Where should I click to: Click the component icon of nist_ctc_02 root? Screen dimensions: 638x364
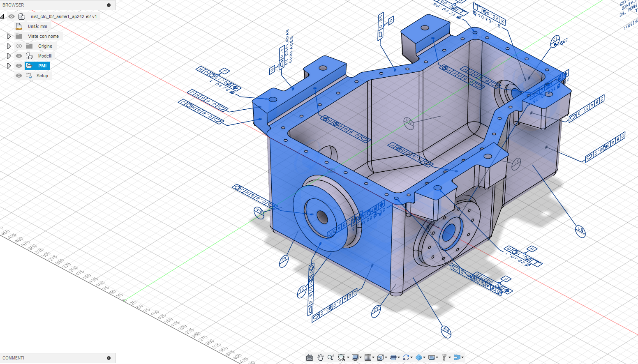pyautogui.click(x=22, y=16)
